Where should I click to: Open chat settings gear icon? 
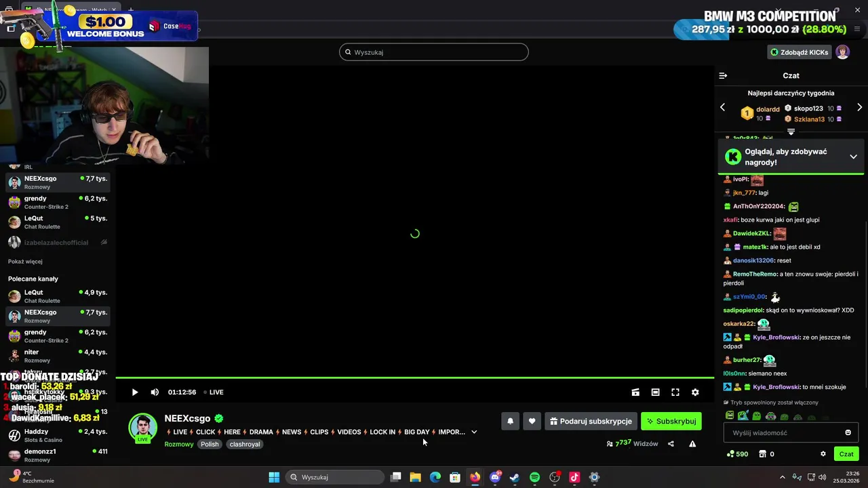[x=823, y=454]
